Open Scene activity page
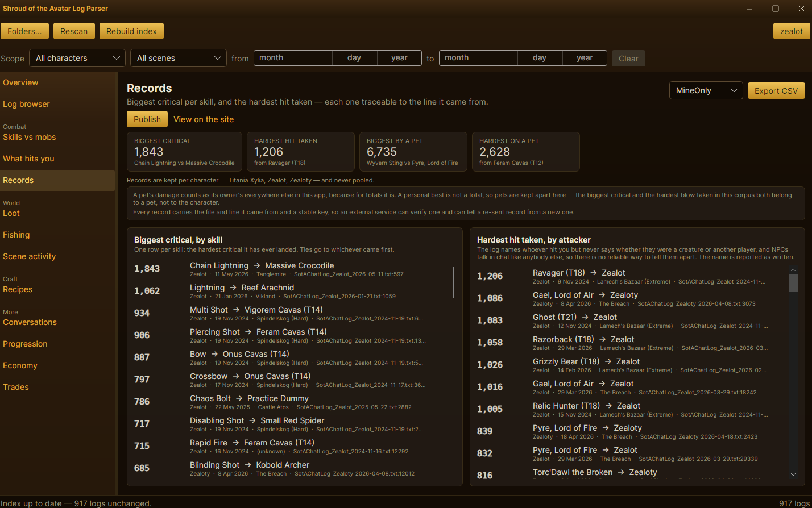 (x=57, y=256)
